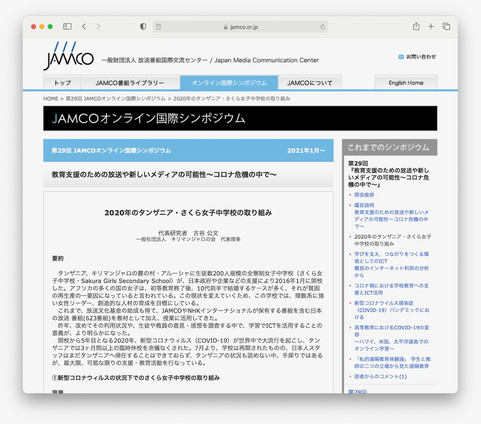
Task: Click the これまでのシンポジウム sidebar header
Action: coord(390,147)
